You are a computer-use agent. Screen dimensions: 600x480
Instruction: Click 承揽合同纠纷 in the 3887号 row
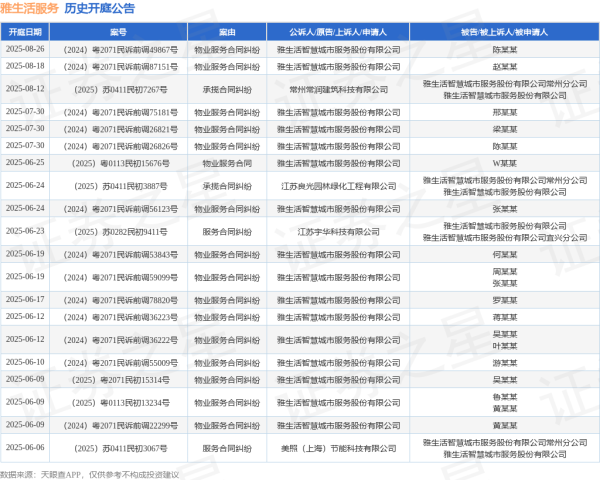pos(227,186)
